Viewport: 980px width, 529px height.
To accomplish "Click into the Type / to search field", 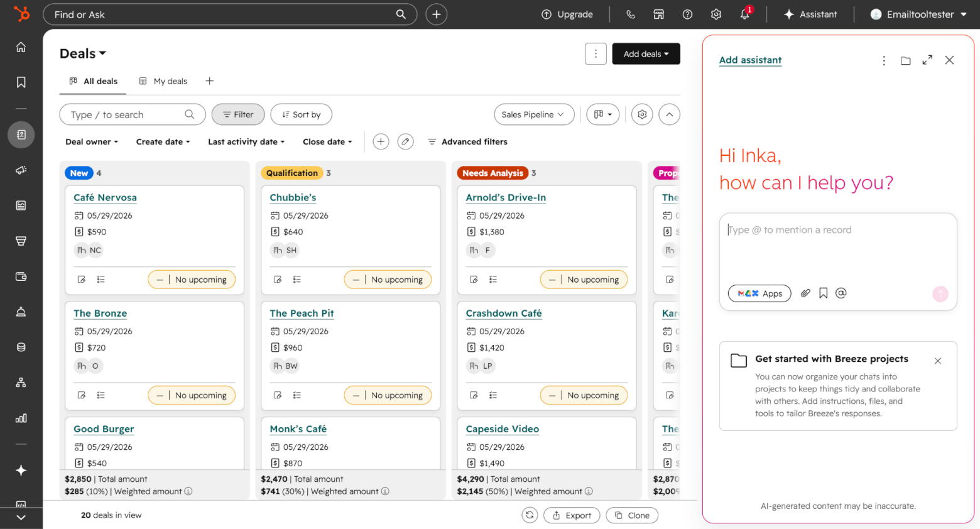I will 133,114.
